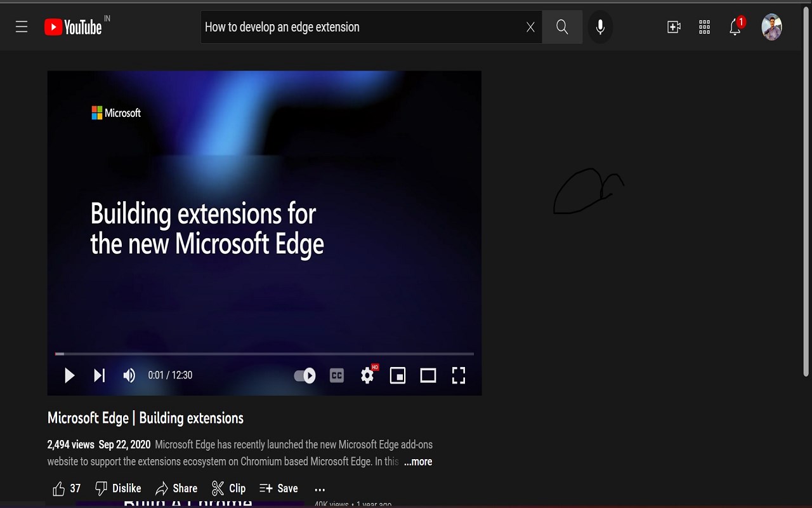812x508 pixels.
Task: Open the Create video button
Action: (674, 27)
